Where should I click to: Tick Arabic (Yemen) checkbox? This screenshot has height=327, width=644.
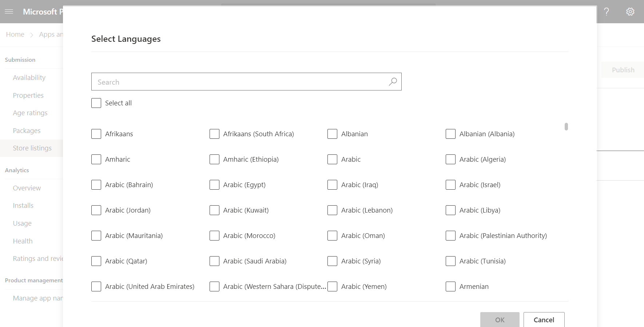[x=332, y=287]
